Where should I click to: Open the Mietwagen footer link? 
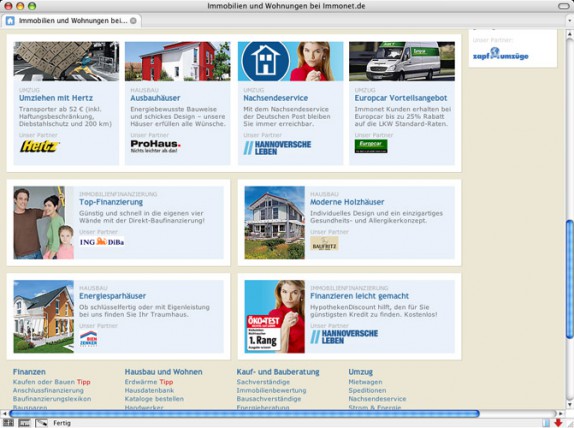[365, 382]
